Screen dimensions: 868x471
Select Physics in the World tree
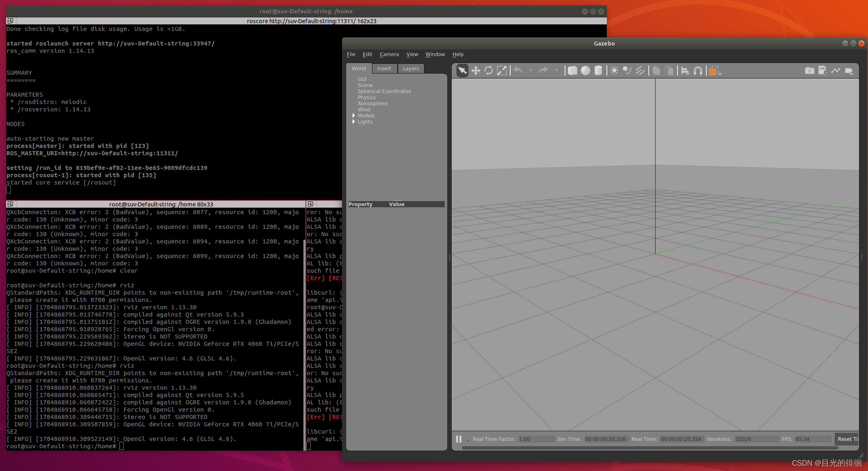(366, 98)
